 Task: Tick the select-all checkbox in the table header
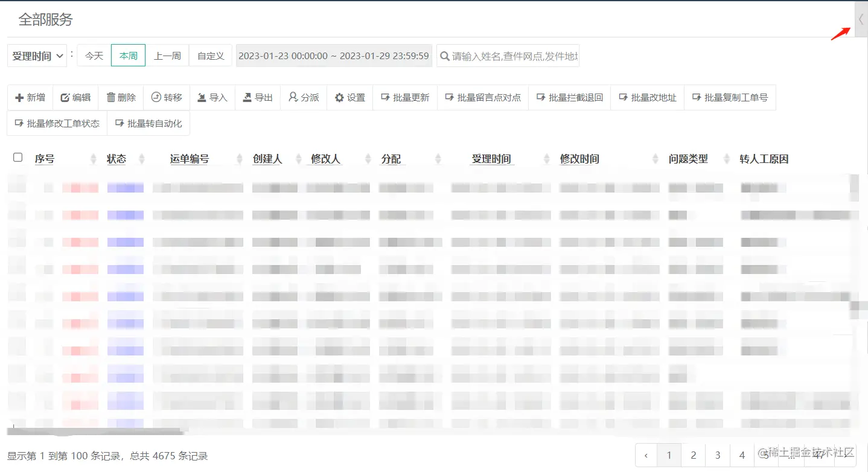pyautogui.click(x=18, y=158)
